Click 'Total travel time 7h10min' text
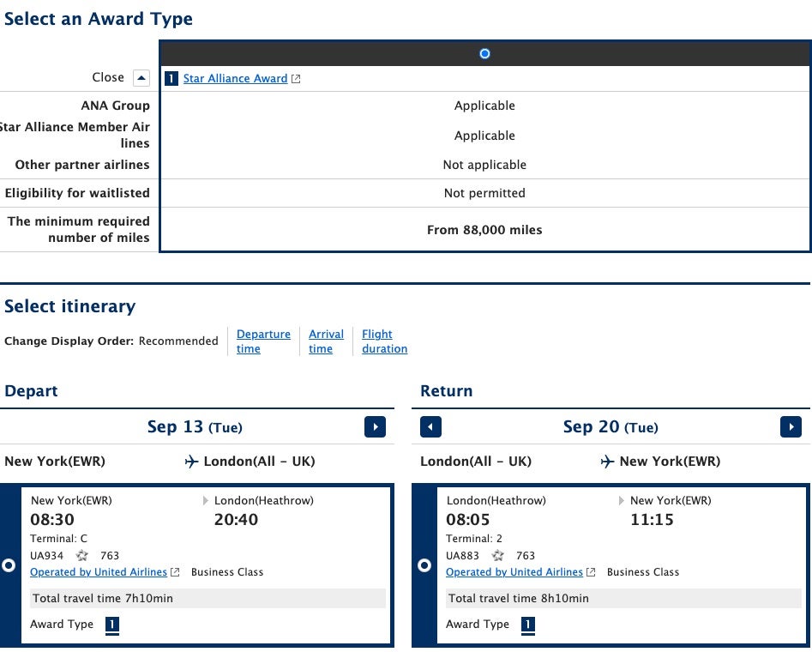The width and height of the screenshot is (812, 652). click(x=103, y=598)
